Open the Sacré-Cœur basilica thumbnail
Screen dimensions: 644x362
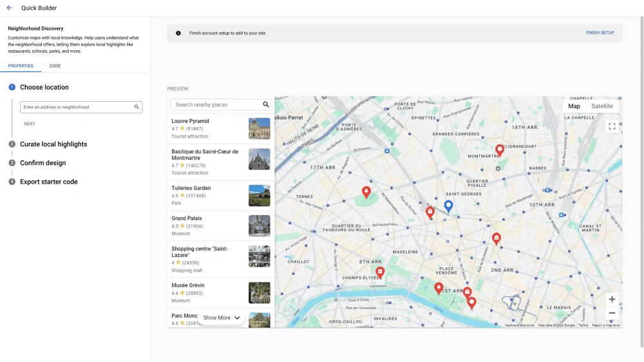(x=259, y=159)
